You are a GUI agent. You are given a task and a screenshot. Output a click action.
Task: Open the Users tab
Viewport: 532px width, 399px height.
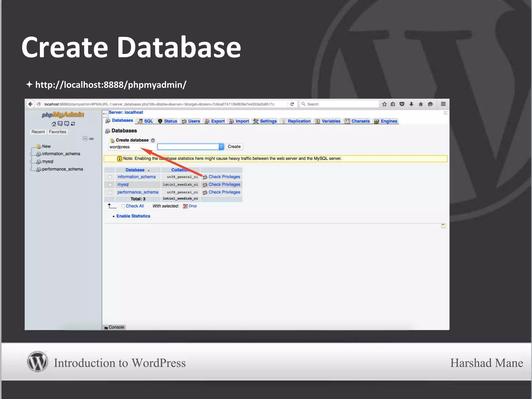point(191,121)
